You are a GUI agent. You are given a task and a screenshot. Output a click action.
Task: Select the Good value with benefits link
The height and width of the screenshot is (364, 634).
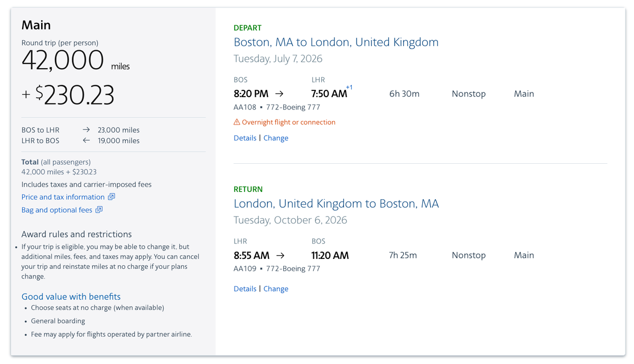(x=71, y=296)
